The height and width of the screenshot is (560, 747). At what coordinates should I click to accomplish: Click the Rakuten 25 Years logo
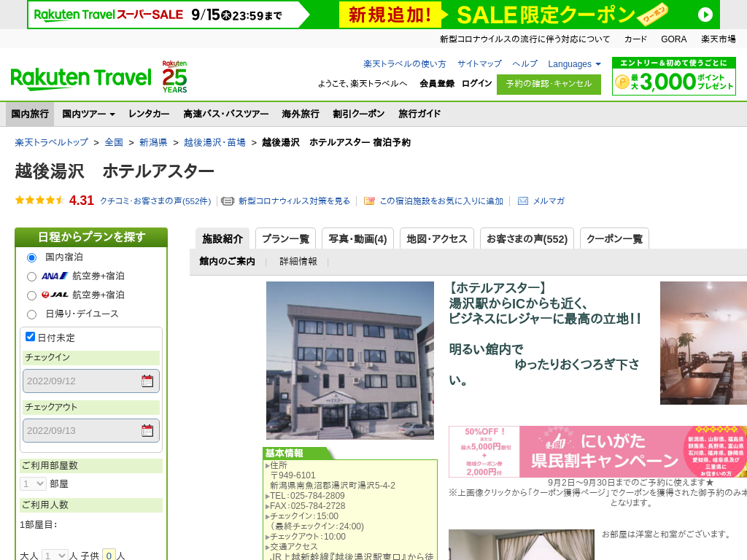[174, 77]
